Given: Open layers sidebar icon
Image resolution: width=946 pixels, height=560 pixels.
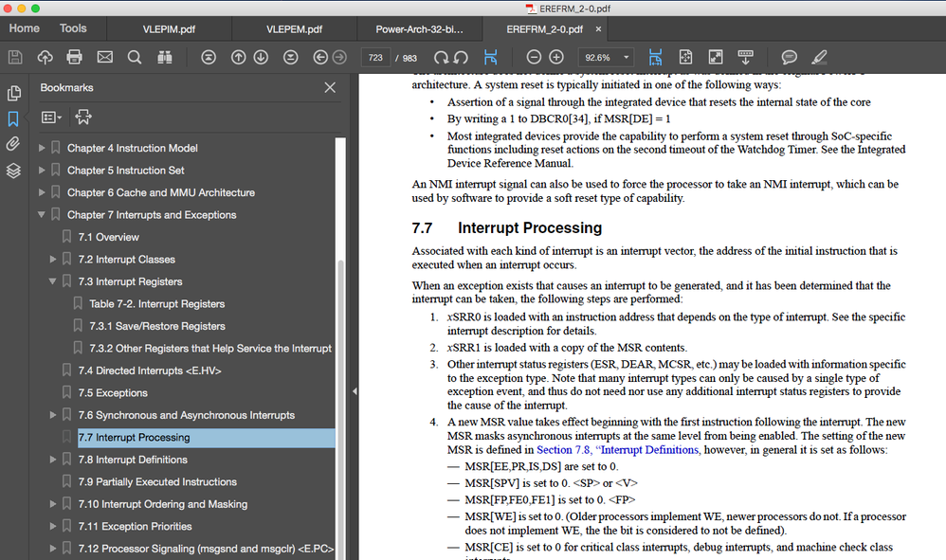Looking at the screenshot, I should 13,171.
